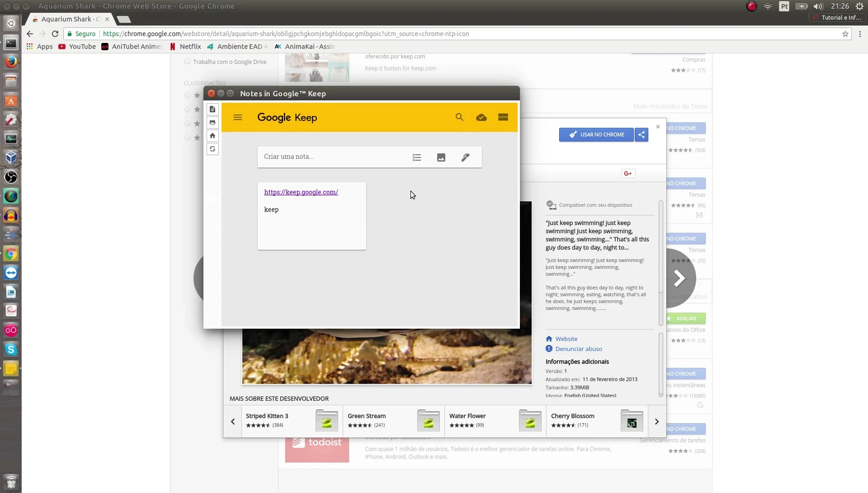Click the search icon in Google Keep
This screenshot has height=493, width=868.
pos(459,118)
